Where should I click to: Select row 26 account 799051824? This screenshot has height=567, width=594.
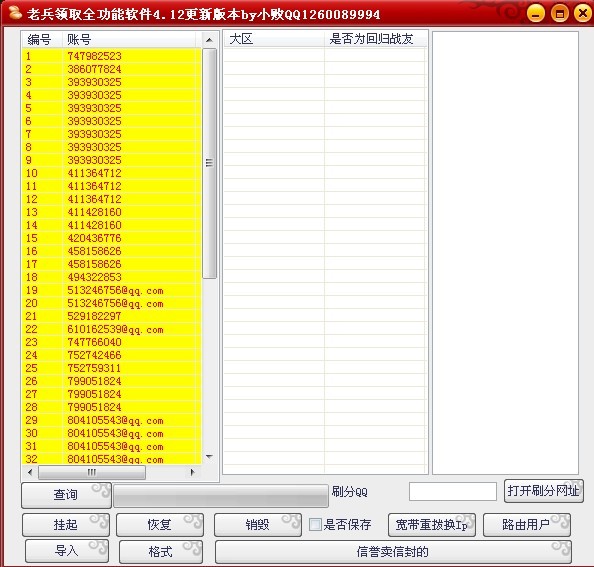click(112, 381)
